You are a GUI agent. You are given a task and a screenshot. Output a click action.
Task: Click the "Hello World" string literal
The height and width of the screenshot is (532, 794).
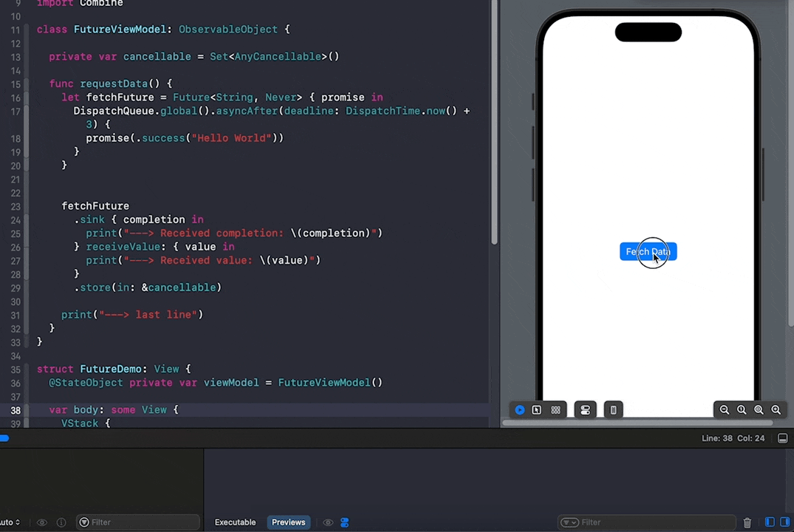click(231, 138)
